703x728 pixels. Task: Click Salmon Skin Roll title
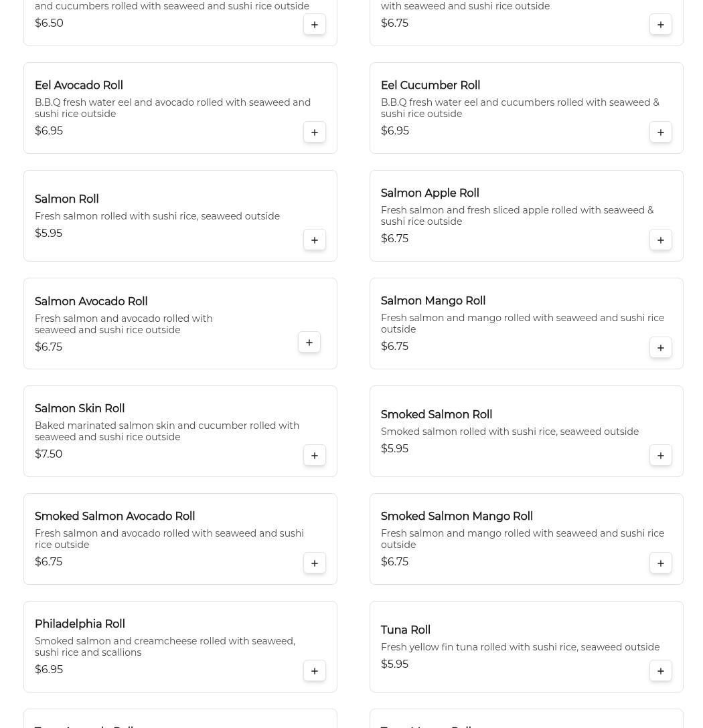(80, 409)
